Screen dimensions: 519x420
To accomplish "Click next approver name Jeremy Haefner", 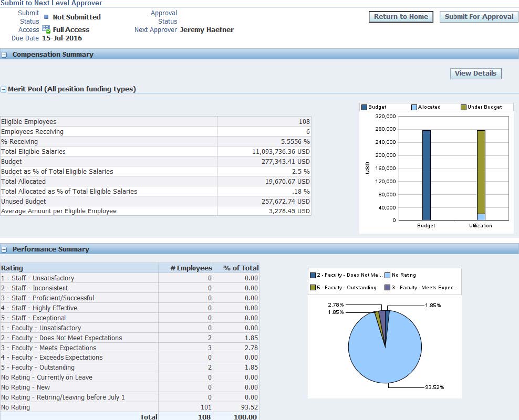I will pos(206,30).
